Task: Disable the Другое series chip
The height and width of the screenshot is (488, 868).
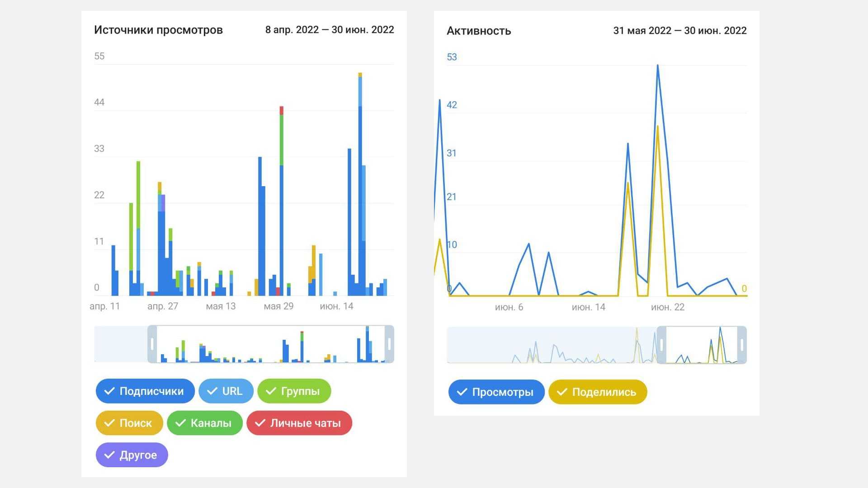Action: [x=132, y=455]
